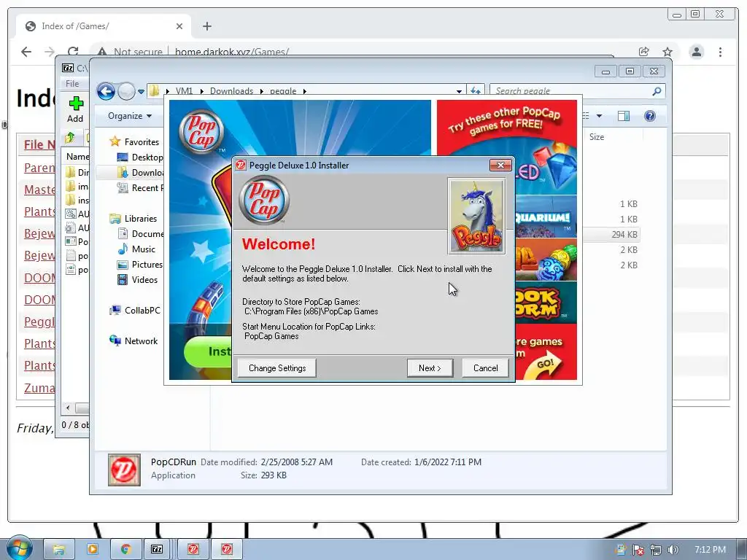Image resolution: width=747 pixels, height=560 pixels.
Task: Click the Search peggle field
Action: (572, 91)
